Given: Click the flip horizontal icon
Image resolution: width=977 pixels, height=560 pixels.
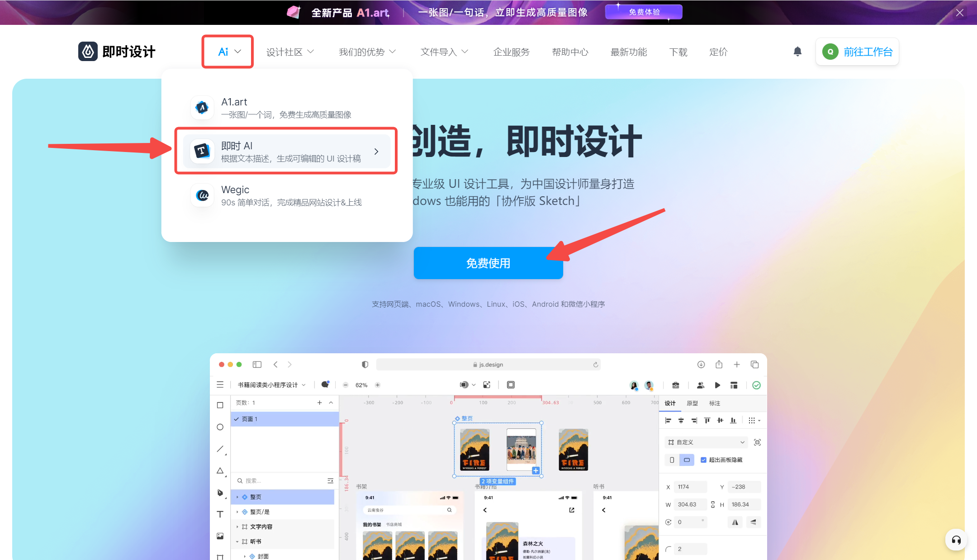Looking at the screenshot, I should coord(735,522).
